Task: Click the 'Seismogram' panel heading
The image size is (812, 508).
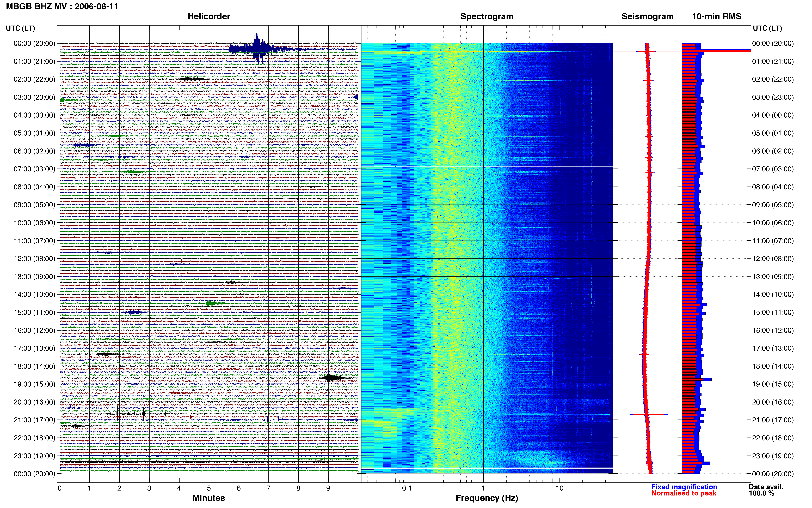Action: [x=648, y=16]
